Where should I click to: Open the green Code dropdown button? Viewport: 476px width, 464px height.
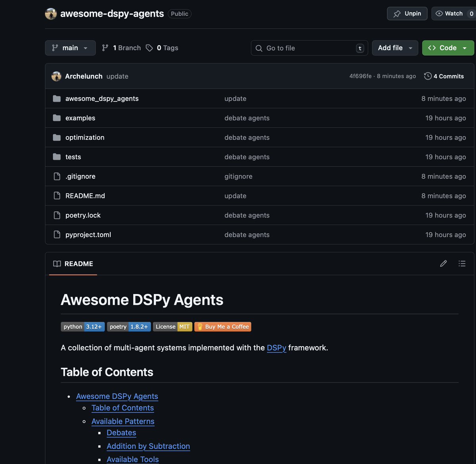tap(448, 48)
